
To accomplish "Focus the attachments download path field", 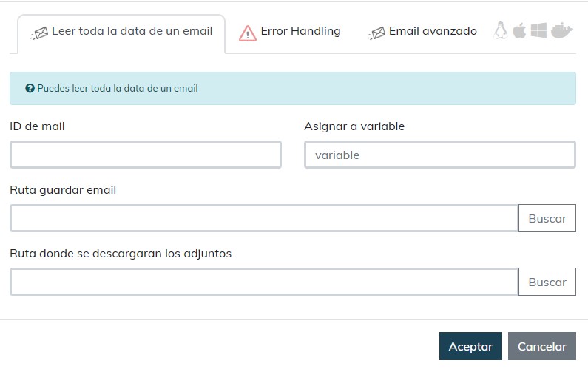I will coord(264,282).
